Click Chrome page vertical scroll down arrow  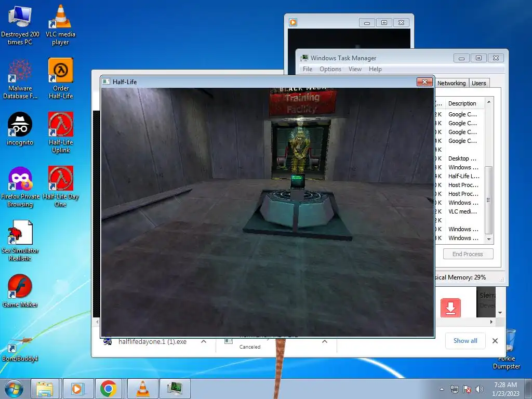500,313
